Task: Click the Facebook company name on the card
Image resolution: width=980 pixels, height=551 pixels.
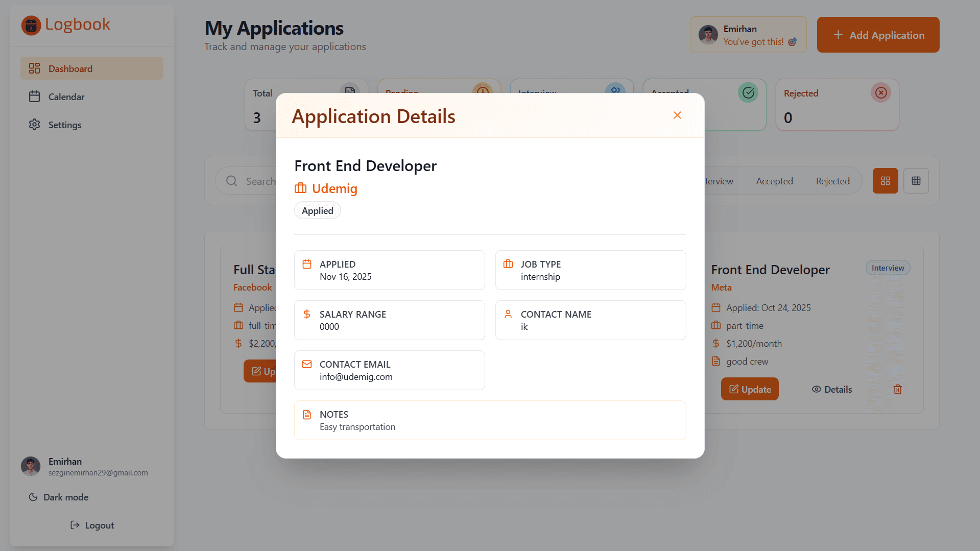Action: click(252, 288)
